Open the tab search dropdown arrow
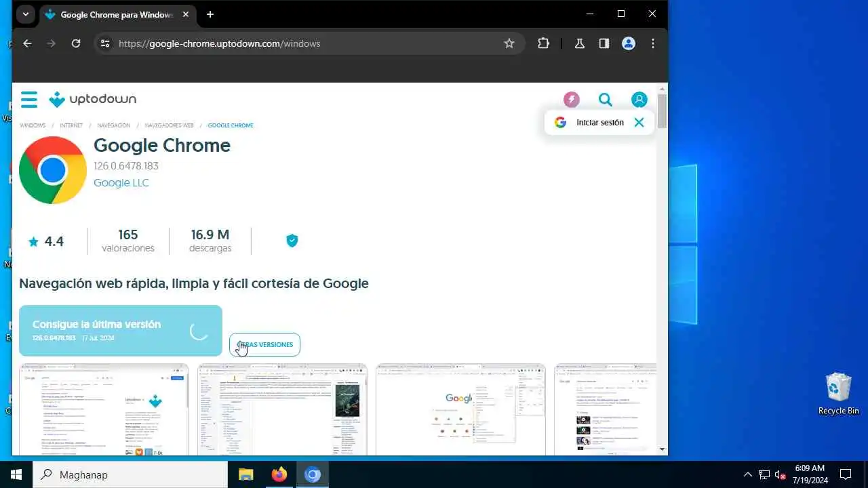This screenshot has height=488, width=868. point(25,14)
